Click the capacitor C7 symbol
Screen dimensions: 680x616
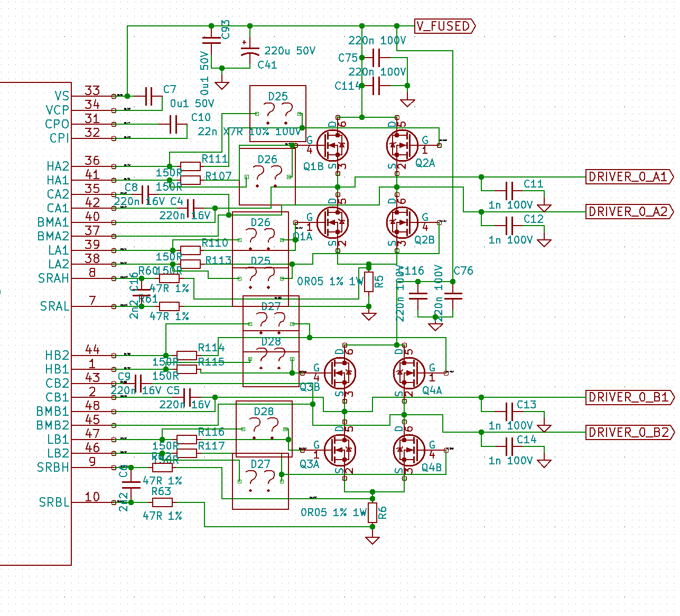(148, 96)
